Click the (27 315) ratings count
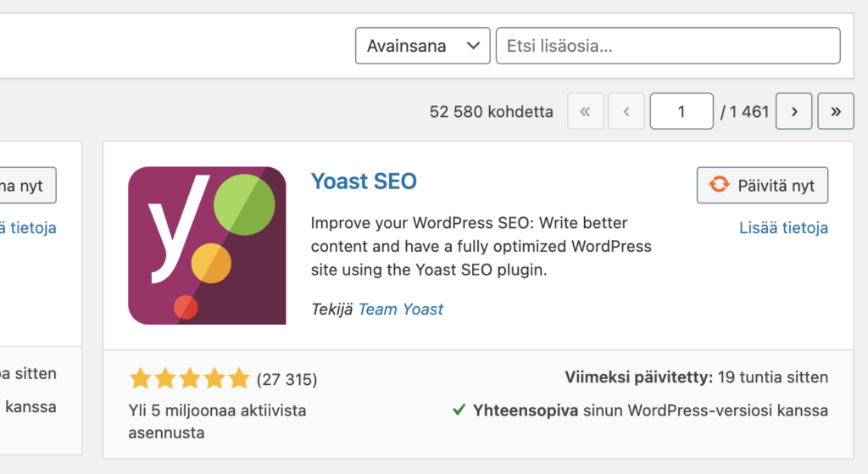The image size is (868, 474). click(x=287, y=379)
